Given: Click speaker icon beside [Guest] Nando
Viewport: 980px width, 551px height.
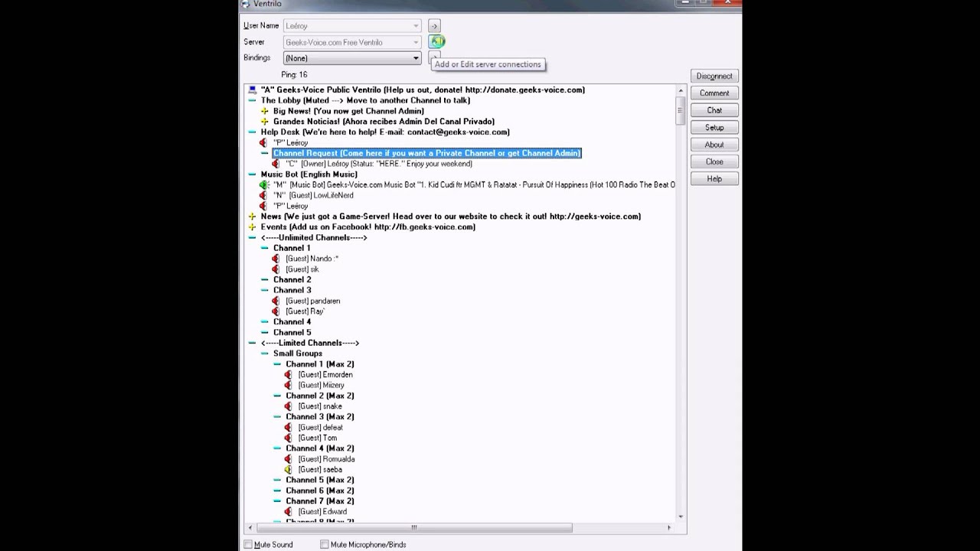Looking at the screenshot, I should (x=276, y=259).
